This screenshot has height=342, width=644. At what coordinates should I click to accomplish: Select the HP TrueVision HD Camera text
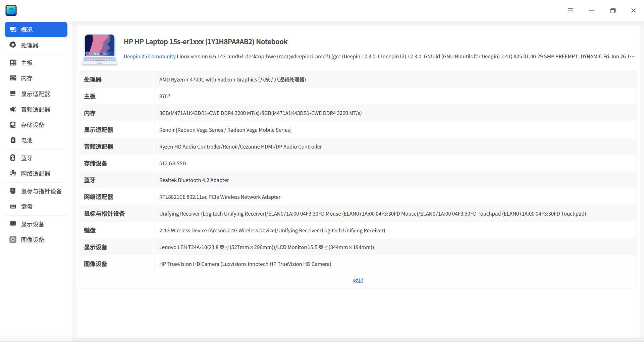[x=245, y=264]
